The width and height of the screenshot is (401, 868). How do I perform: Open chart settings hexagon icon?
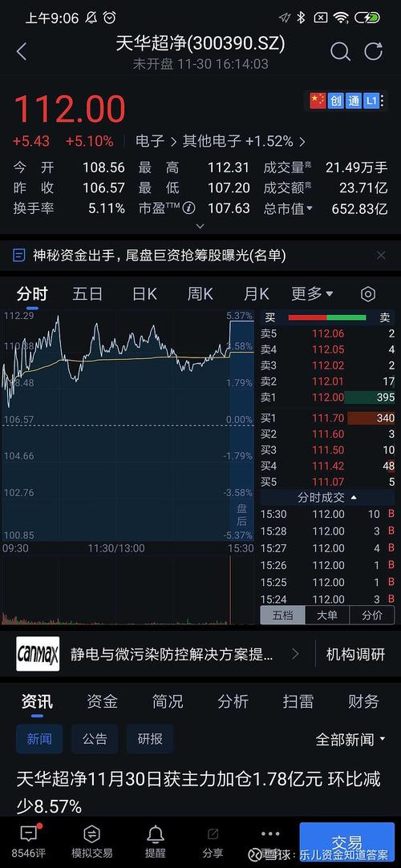tap(368, 294)
